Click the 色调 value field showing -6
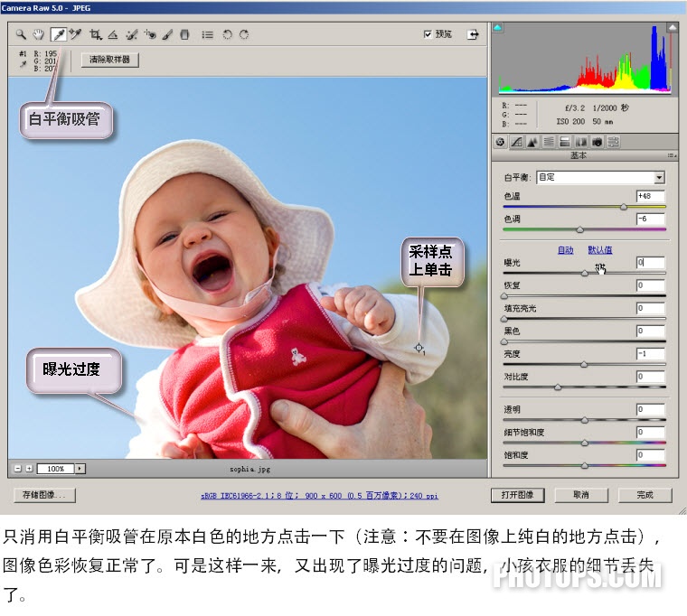This screenshot has width=687, height=616. [x=651, y=219]
